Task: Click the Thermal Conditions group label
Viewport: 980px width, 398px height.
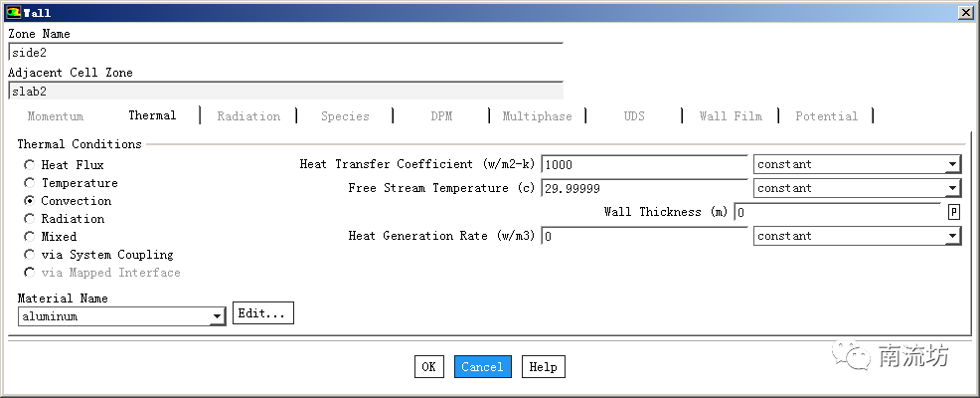Action: click(80, 144)
